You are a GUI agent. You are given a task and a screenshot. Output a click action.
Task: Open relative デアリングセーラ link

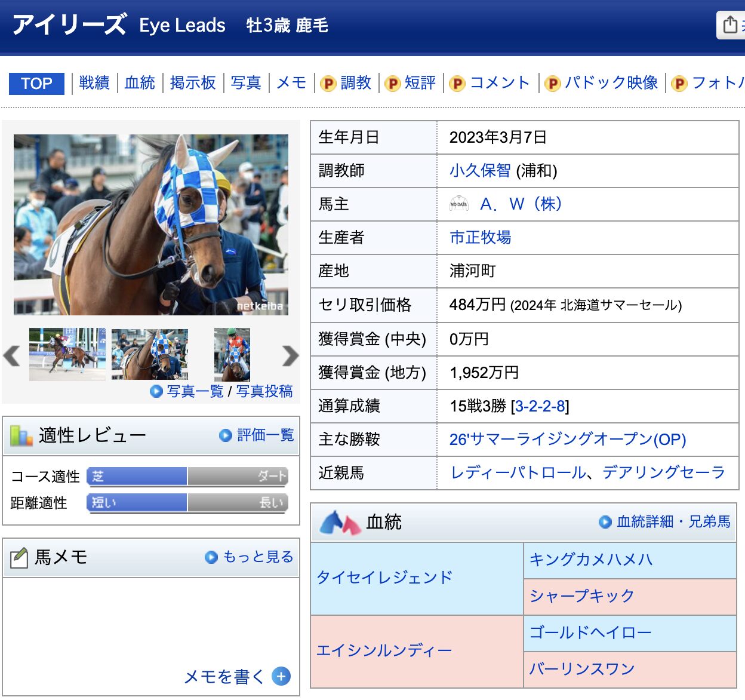(664, 473)
